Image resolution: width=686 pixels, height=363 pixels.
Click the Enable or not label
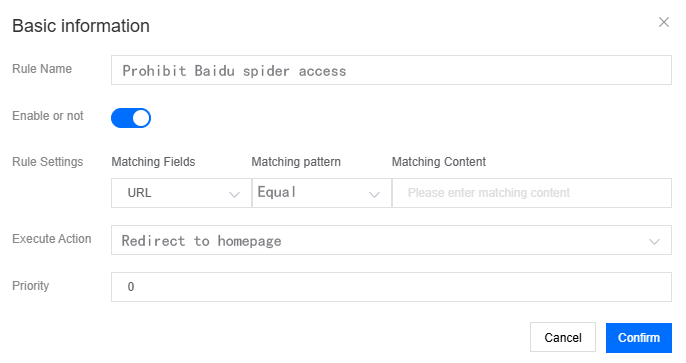click(x=48, y=116)
